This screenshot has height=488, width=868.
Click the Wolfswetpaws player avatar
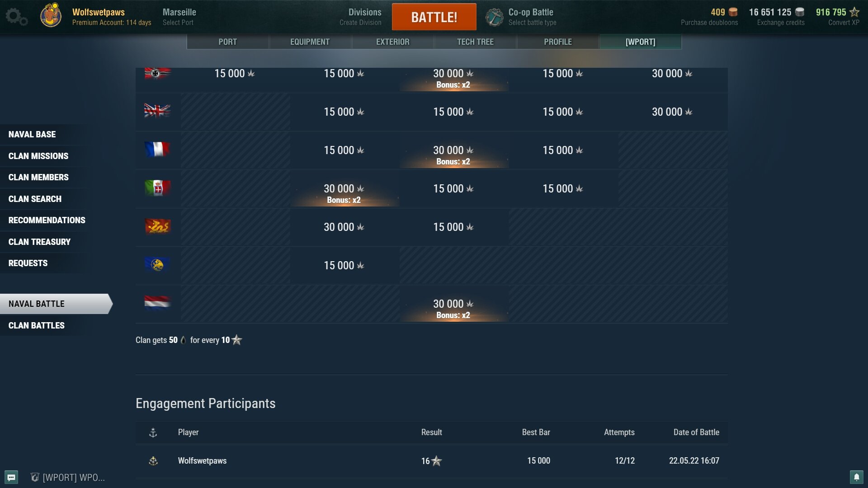51,16
